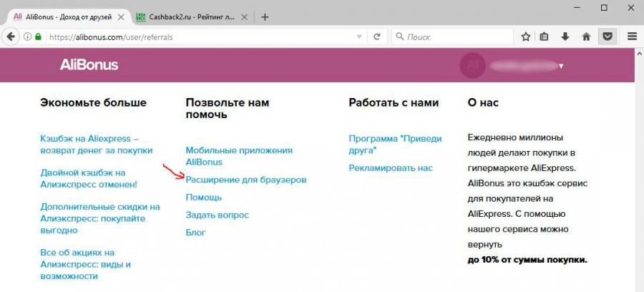Bookmark this page with star icon
This screenshot has width=644, height=292.
click(526, 37)
